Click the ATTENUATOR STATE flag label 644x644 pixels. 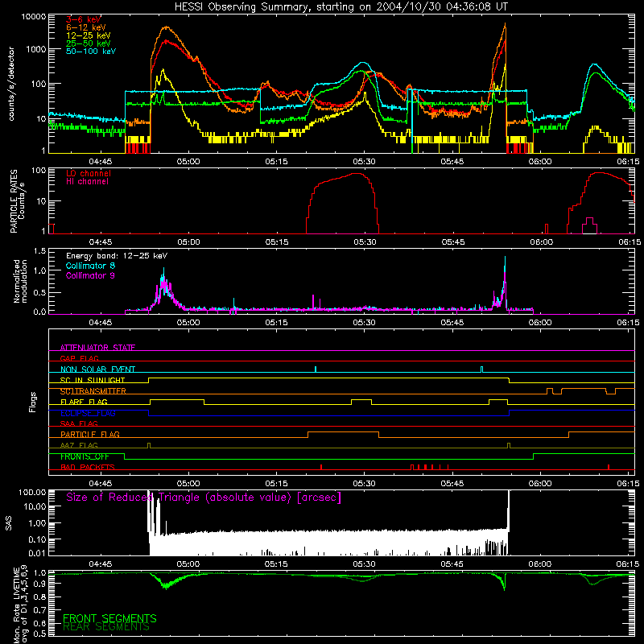pos(97,348)
